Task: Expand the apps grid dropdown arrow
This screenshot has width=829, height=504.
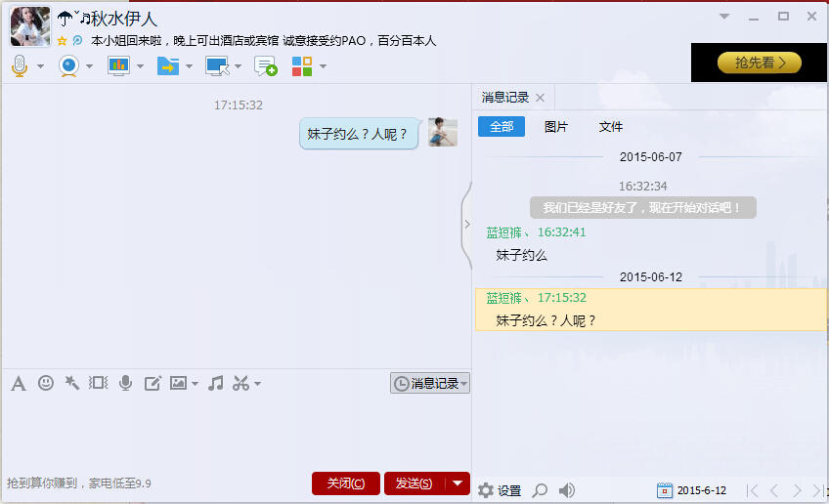Action: click(x=323, y=66)
